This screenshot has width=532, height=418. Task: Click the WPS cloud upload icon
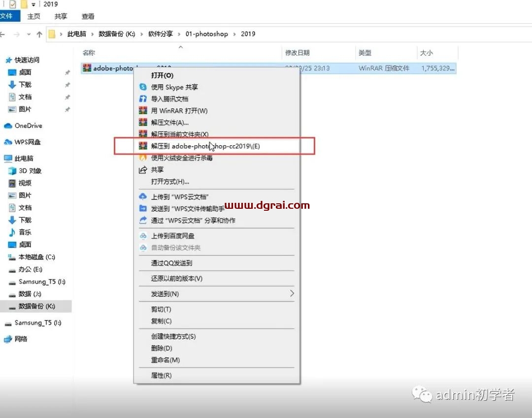point(143,196)
